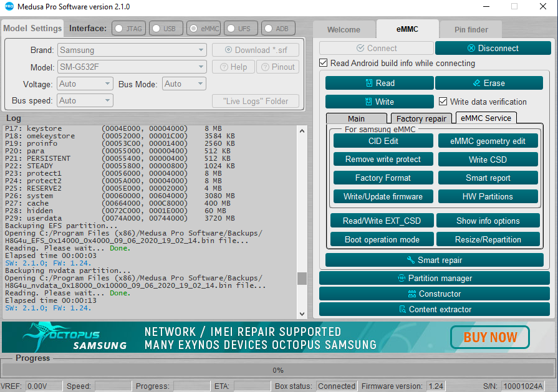Toggle Write data verification checkbox

(x=443, y=102)
